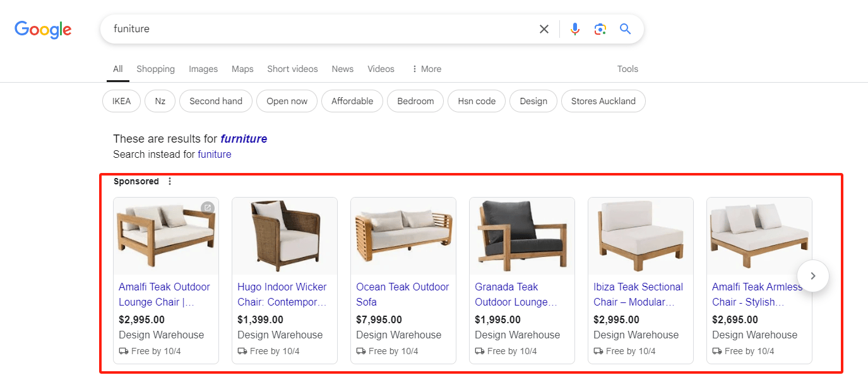Image resolution: width=868 pixels, height=375 pixels.
Task: Click delivery truck icon on Amalfi Lounge Chair card
Action: (124, 351)
